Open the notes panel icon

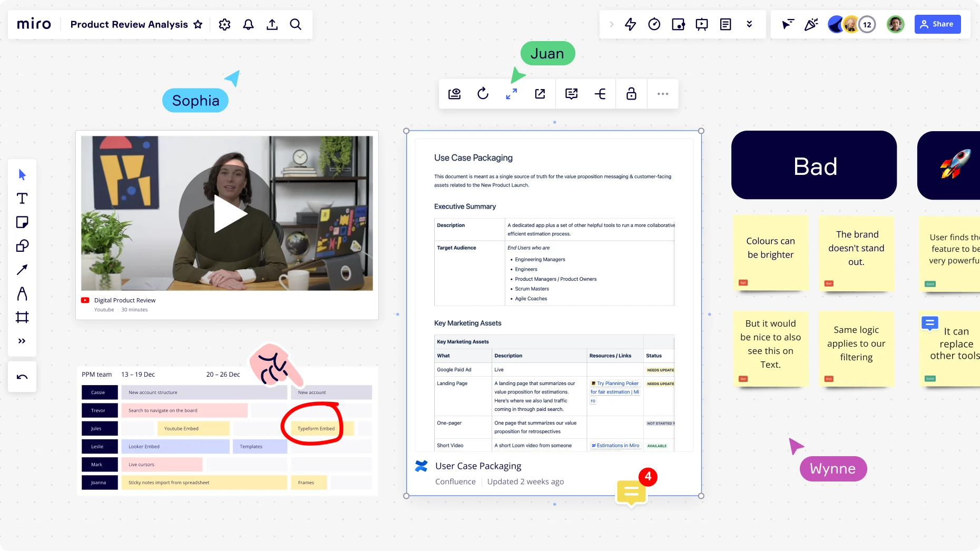pos(726,24)
